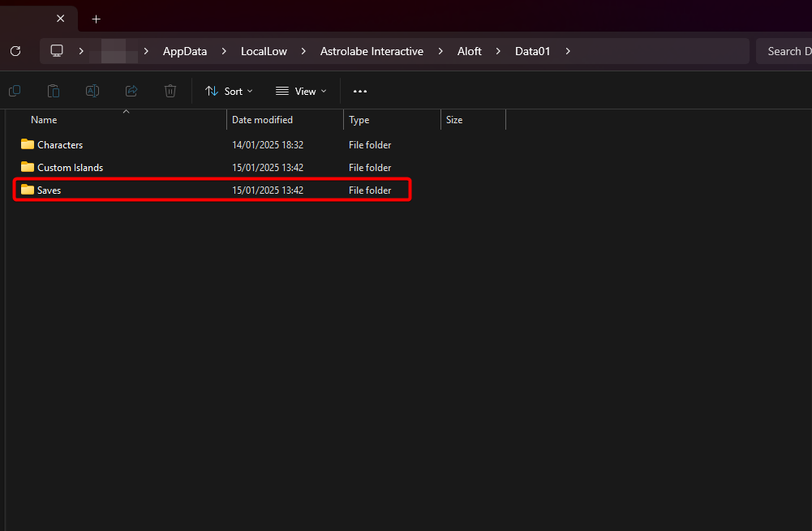This screenshot has width=812, height=531.
Task: Open the View dropdown
Action: (x=300, y=91)
